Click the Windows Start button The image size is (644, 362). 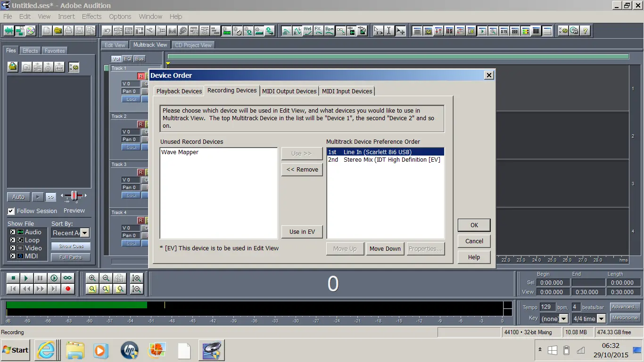pyautogui.click(x=16, y=350)
